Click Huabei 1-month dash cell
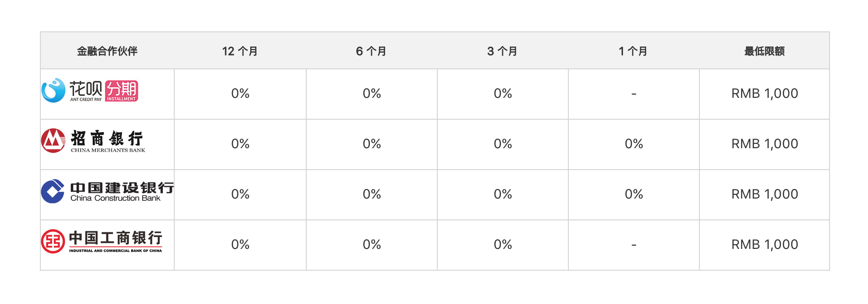The height and width of the screenshot is (304, 868). 634,94
